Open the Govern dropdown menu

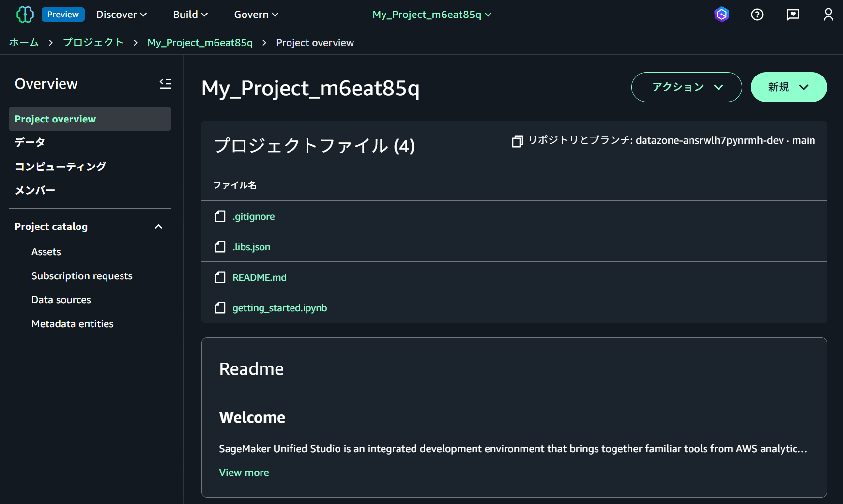(256, 15)
